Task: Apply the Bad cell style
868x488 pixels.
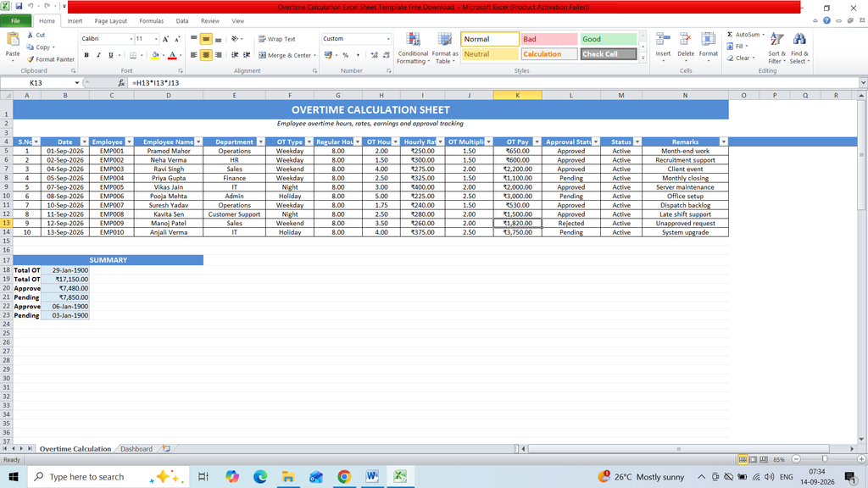Action: coord(548,39)
